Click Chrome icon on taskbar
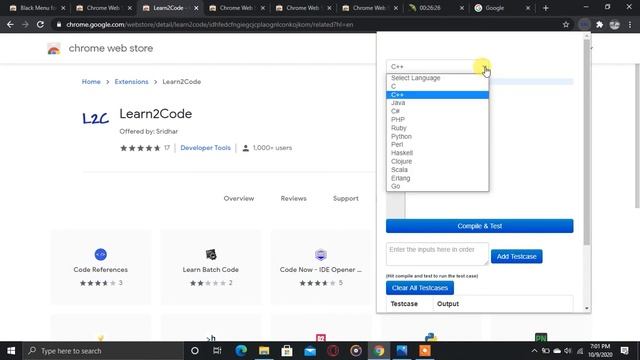Viewport: 640px width, 360px height. pos(379,351)
